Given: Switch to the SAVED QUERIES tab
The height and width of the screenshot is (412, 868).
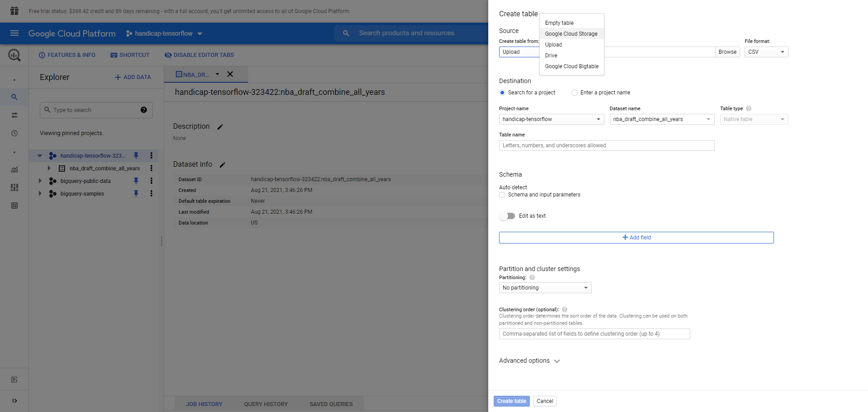Looking at the screenshot, I should coord(331,404).
